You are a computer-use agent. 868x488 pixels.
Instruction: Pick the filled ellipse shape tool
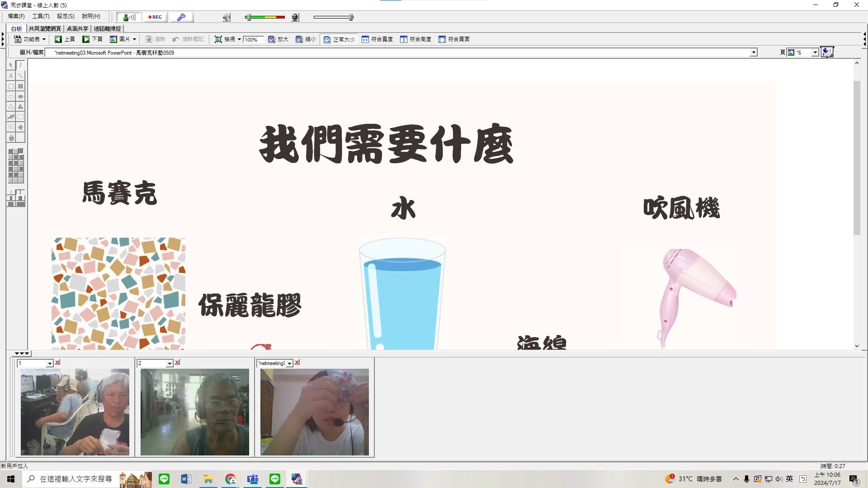click(x=20, y=97)
